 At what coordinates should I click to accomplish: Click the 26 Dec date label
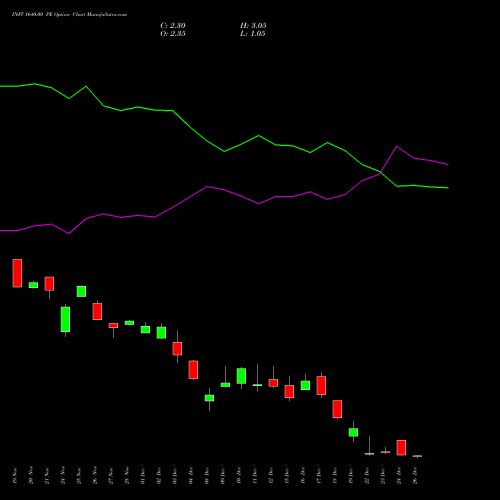(415, 475)
